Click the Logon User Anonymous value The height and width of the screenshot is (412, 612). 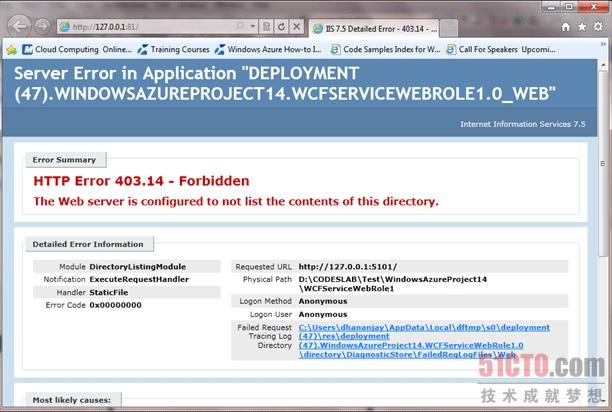(323, 314)
